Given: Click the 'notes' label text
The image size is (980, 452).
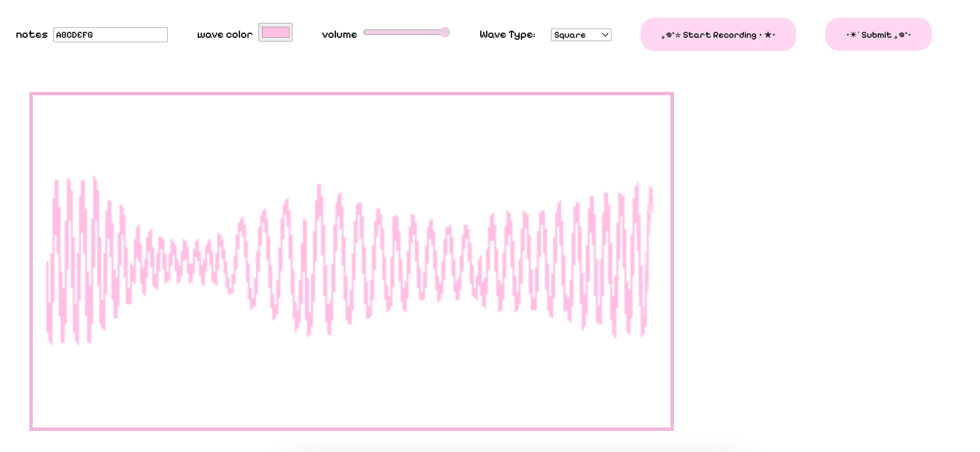Looking at the screenshot, I should [32, 35].
